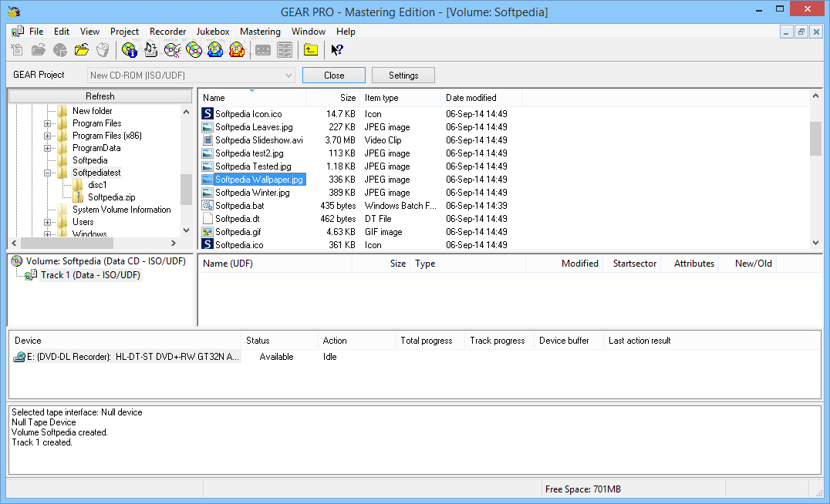Click the Refresh button above folder tree
Viewport: 830px width, 504px height.
coord(100,96)
